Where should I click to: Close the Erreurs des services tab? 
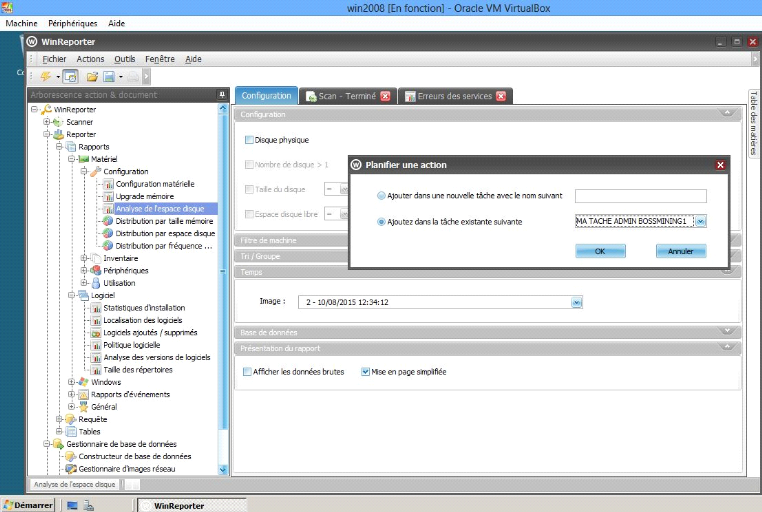501,96
